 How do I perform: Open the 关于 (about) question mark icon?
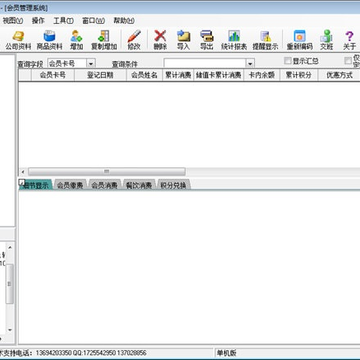[x=349, y=40]
